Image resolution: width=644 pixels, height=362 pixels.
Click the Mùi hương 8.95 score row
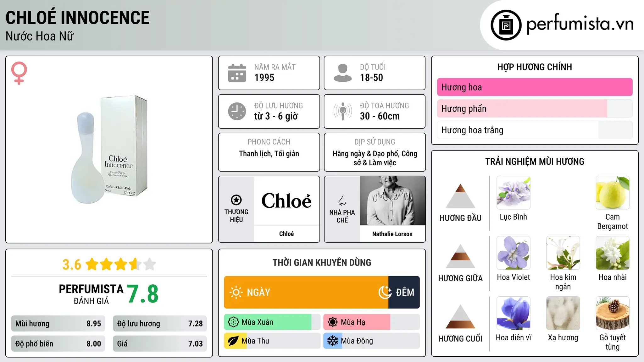[x=58, y=323]
